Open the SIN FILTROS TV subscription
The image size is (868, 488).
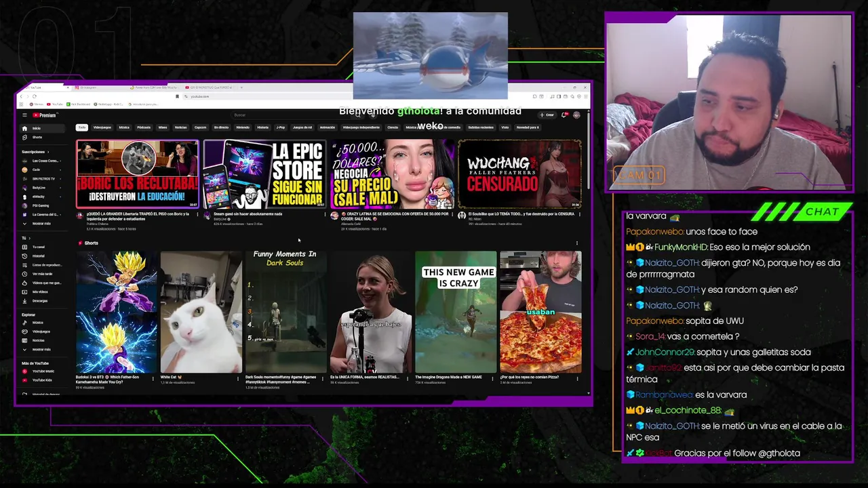tap(42, 178)
